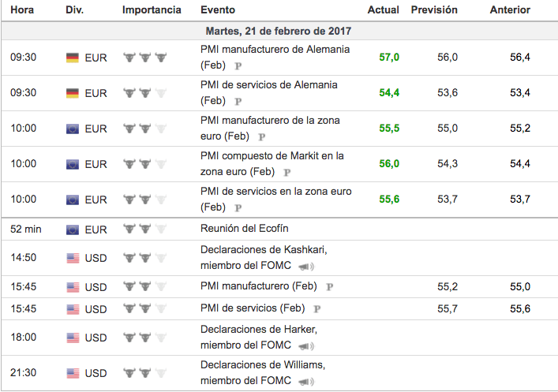Click the Actual column header

[383, 10]
